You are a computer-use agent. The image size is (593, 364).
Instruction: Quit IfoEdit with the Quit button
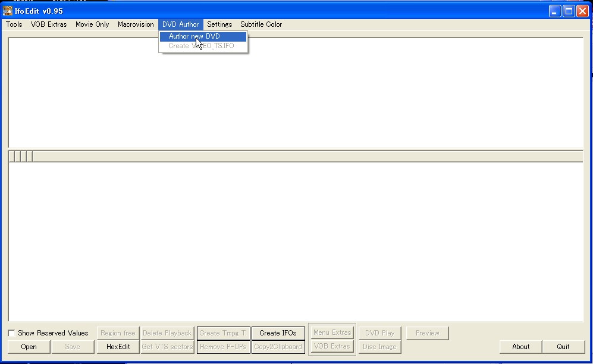tap(563, 347)
